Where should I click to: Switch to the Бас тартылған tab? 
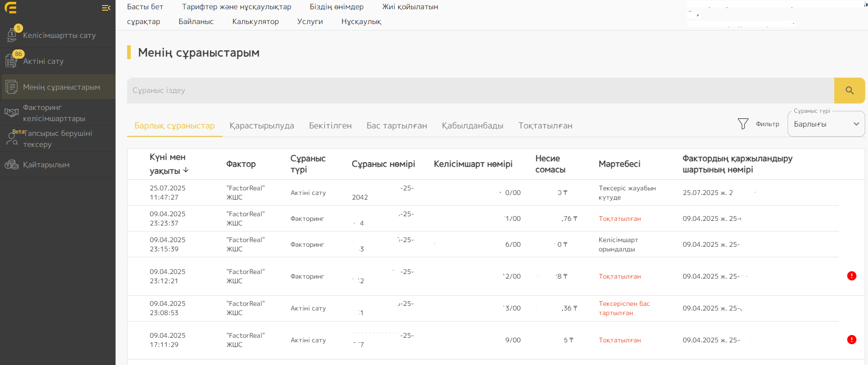pyautogui.click(x=397, y=126)
